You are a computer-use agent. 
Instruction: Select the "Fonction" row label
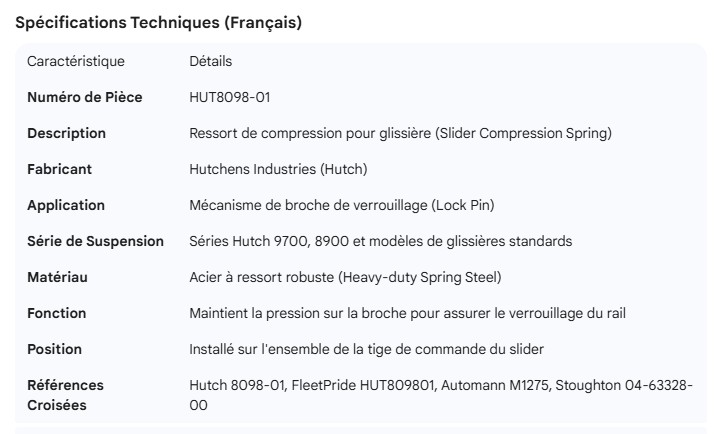click(x=57, y=314)
